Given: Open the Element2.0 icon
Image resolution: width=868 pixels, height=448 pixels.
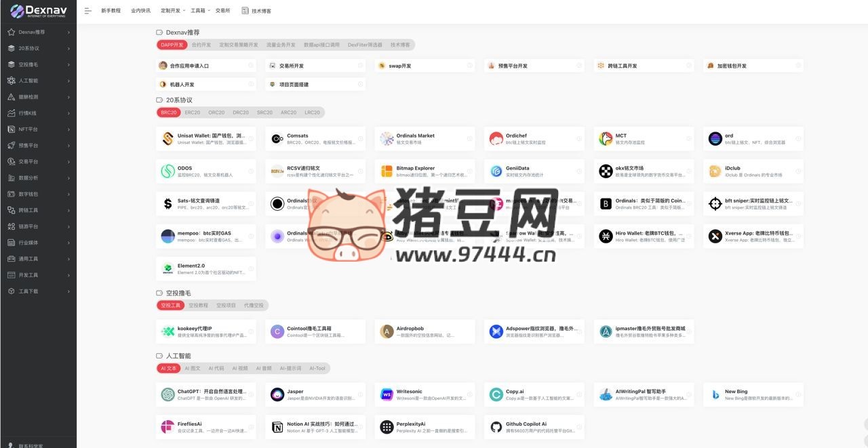Looking at the screenshot, I should [x=167, y=269].
